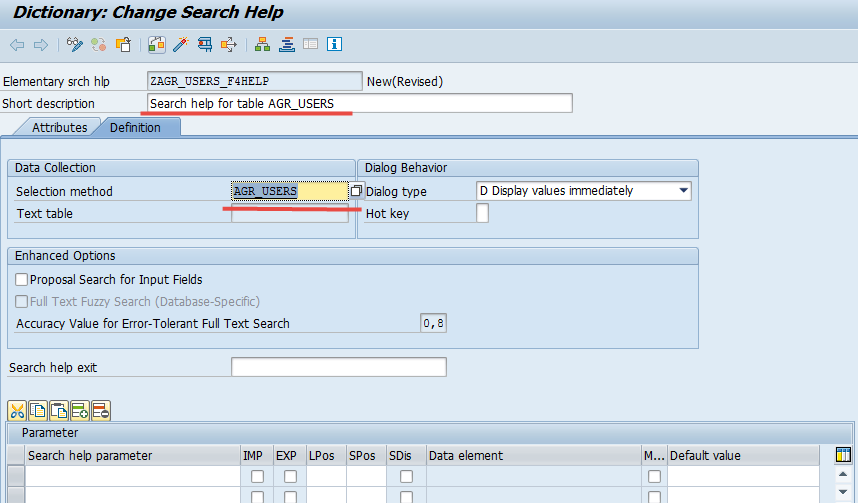
Task: Open the Where-Used List icon
Action: 229,44
